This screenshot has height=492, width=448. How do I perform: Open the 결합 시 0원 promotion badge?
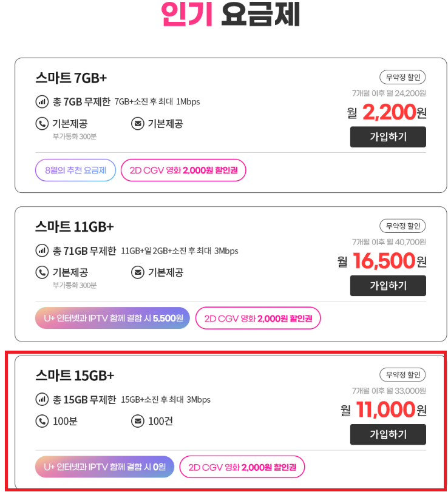104,467
